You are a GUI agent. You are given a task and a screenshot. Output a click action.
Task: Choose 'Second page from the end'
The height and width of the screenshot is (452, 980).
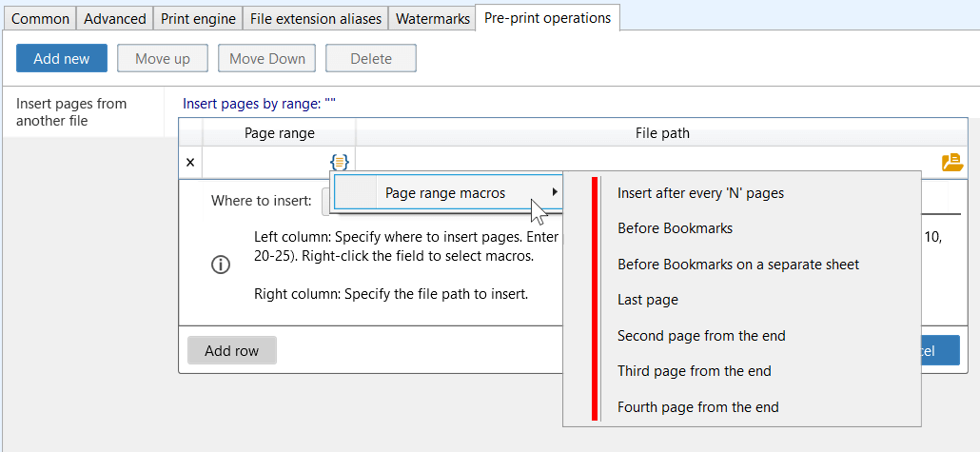pos(701,336)
